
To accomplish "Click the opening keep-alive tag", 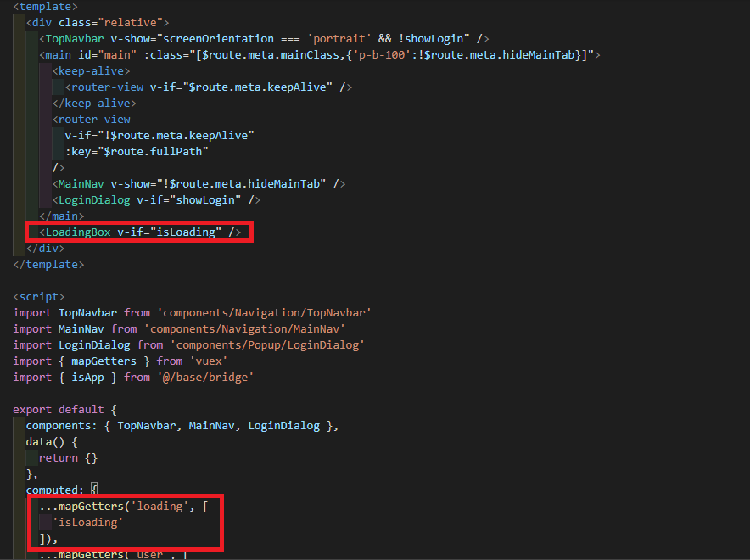I will click(x=91, y=71).
